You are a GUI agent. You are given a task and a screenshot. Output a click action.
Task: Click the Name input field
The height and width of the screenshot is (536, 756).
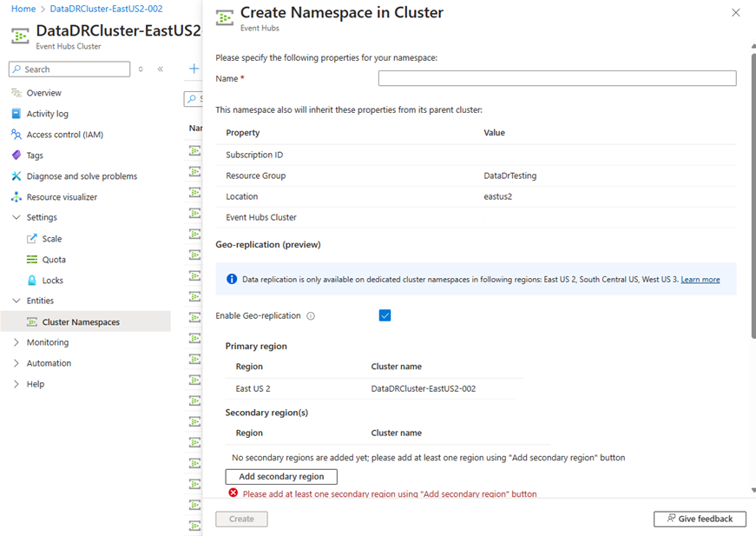tap(556, 77)
